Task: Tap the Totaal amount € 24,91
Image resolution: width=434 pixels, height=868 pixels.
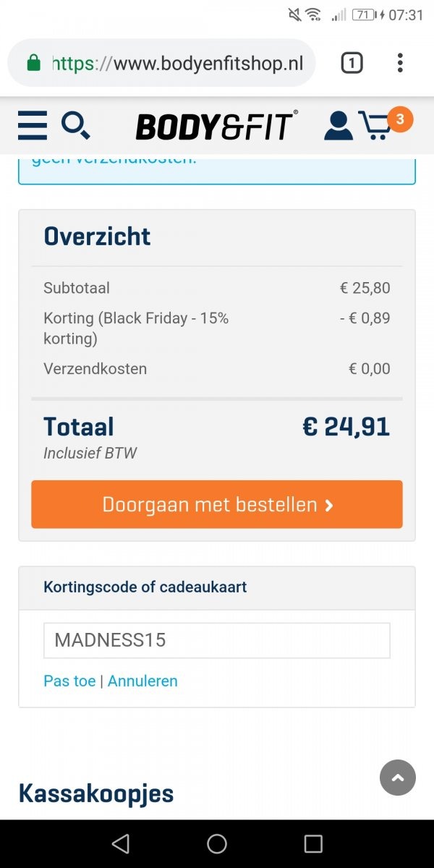Action: click(346, 427)
